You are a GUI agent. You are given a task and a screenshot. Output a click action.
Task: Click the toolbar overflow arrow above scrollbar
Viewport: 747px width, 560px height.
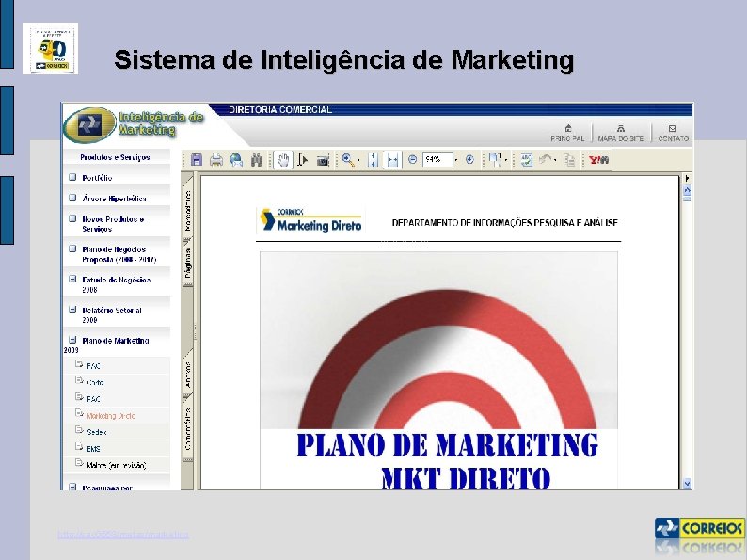(687, 178)
